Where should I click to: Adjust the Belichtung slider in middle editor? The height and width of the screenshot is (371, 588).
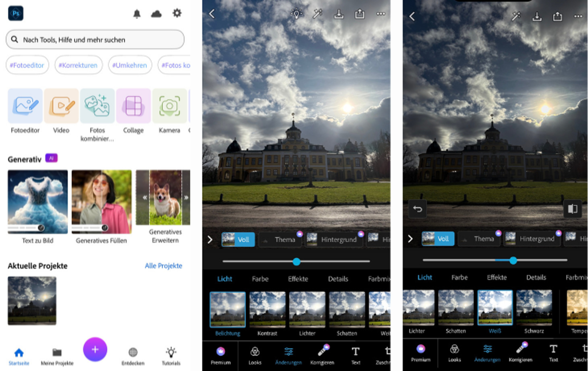(x=296, y=262)
